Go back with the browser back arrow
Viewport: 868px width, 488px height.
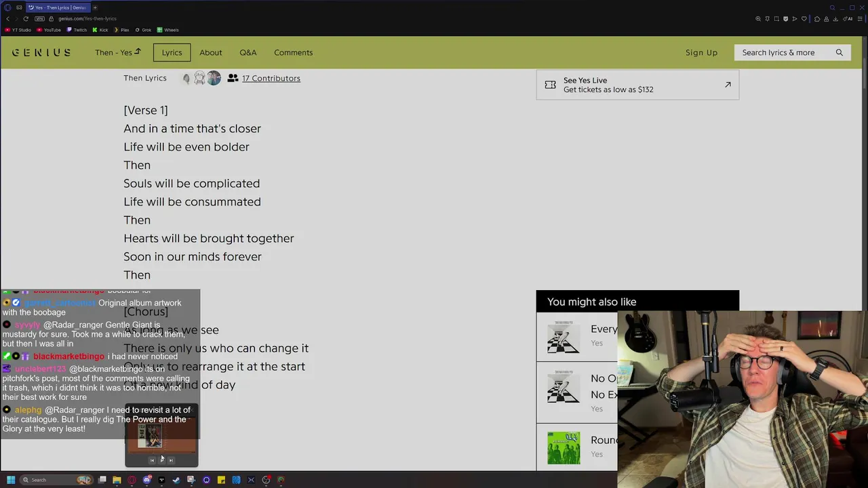tap(7, 18)
